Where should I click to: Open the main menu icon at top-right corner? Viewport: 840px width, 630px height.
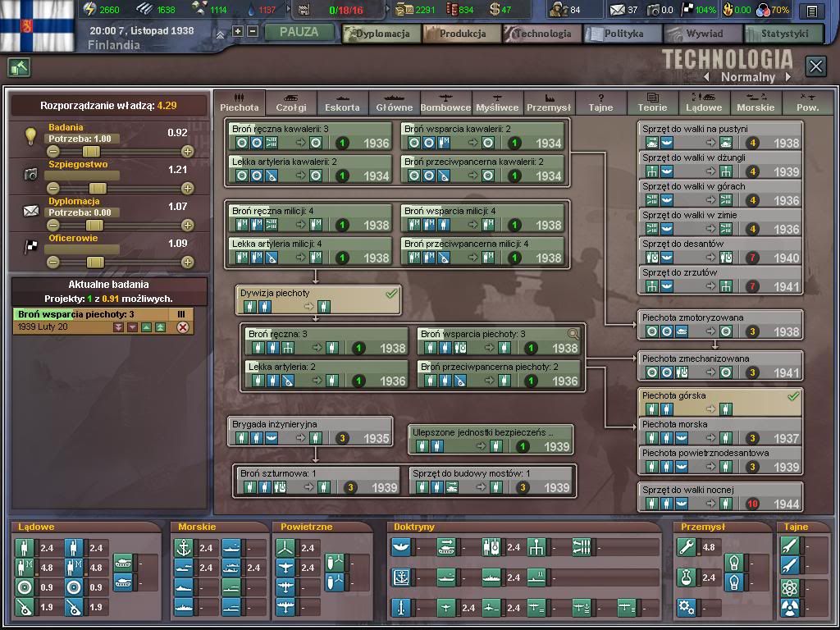812,11
